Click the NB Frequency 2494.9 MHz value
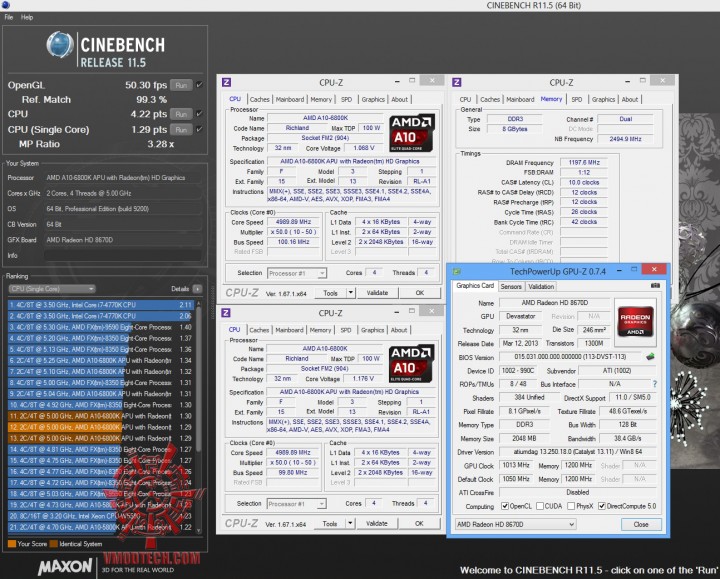 625,139
